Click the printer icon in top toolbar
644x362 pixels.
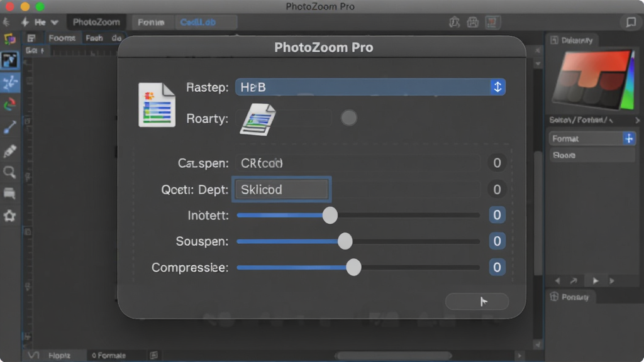tap(473, 22)
